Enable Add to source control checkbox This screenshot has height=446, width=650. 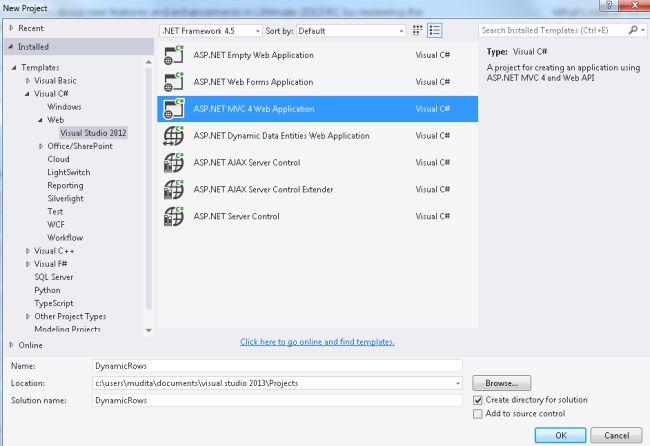click(x=478, y=414)
